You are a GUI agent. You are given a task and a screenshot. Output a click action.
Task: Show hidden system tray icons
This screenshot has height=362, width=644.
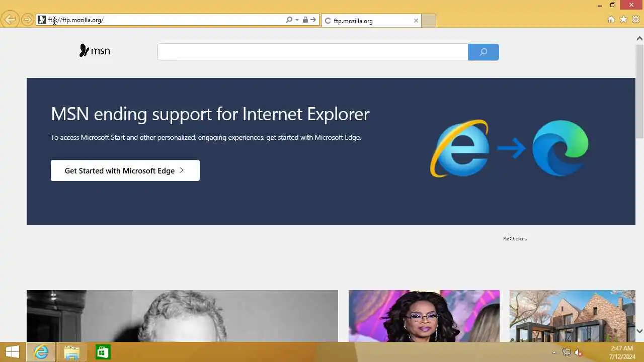point(554,352)
